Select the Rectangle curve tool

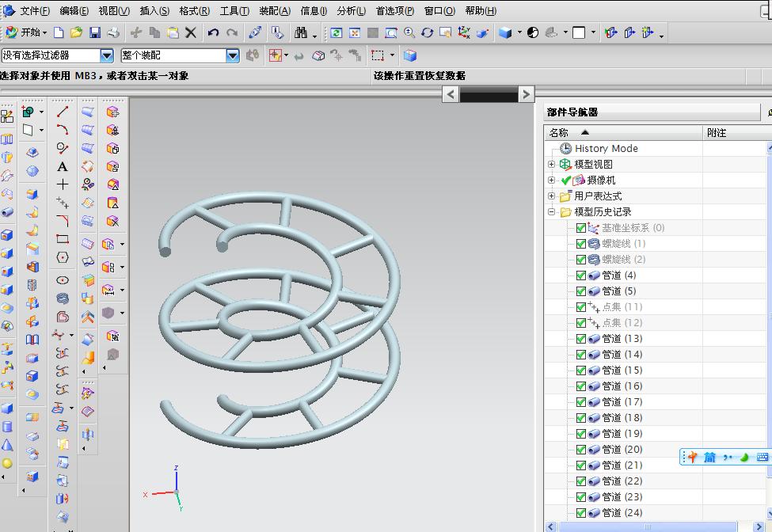(63, 239)
